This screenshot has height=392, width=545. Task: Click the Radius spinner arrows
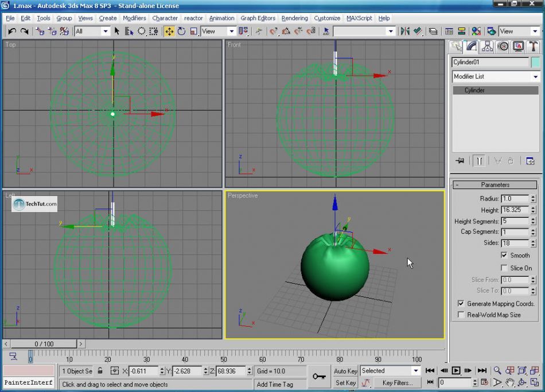[x=533, y=199]
